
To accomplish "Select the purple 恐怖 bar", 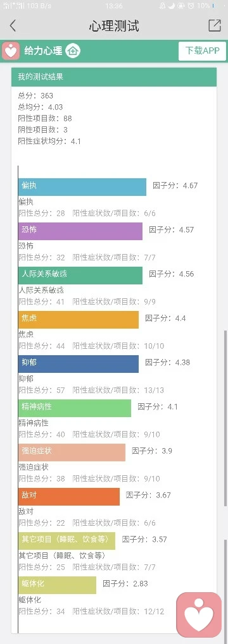I will coord(80,231).
